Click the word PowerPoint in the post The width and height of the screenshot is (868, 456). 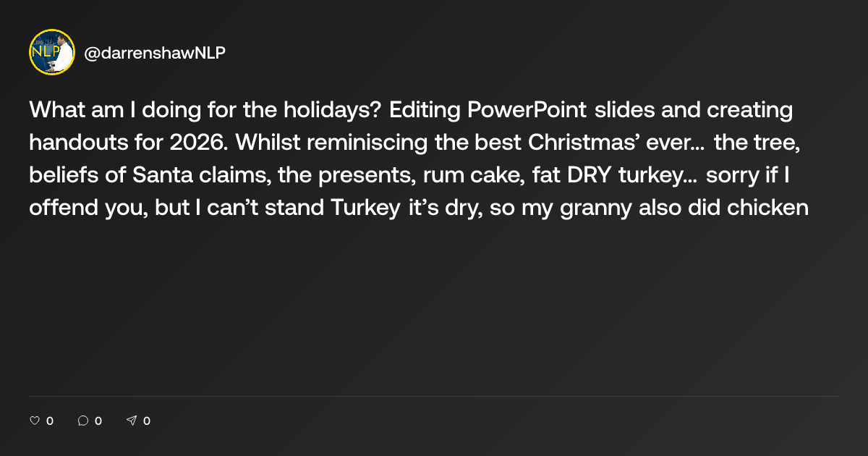tap(527, 111)
